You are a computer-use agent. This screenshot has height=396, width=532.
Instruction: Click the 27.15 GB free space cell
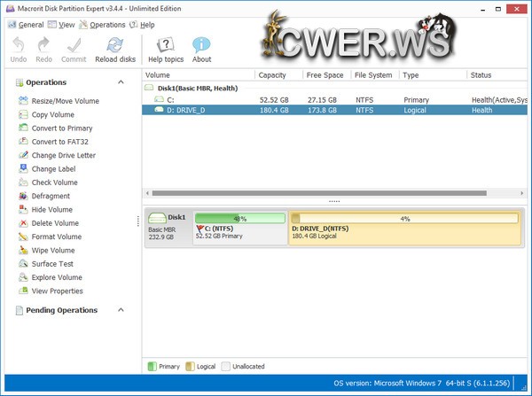point(322,100)
